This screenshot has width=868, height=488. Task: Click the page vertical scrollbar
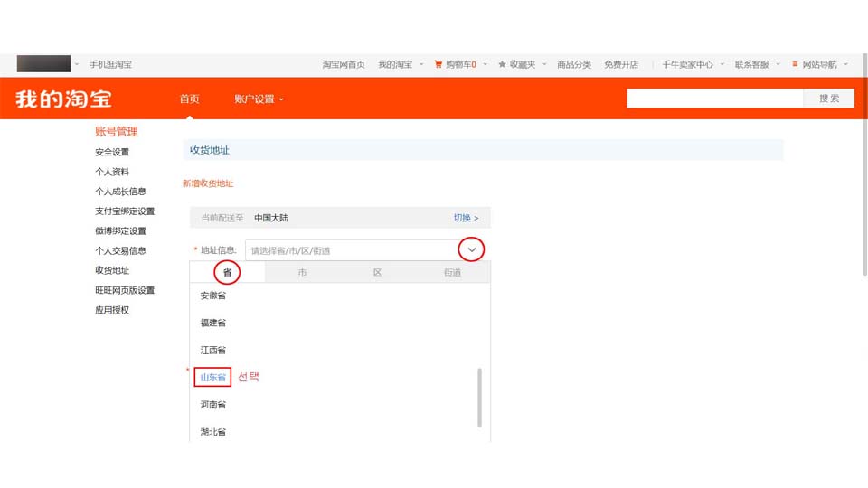(864, 164)
